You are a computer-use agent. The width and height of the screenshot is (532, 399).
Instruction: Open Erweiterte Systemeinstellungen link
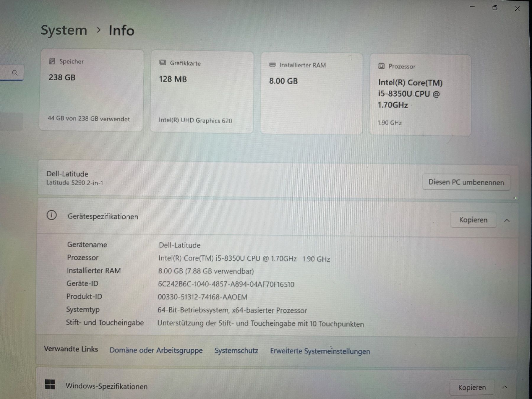[x=320, y=351]
